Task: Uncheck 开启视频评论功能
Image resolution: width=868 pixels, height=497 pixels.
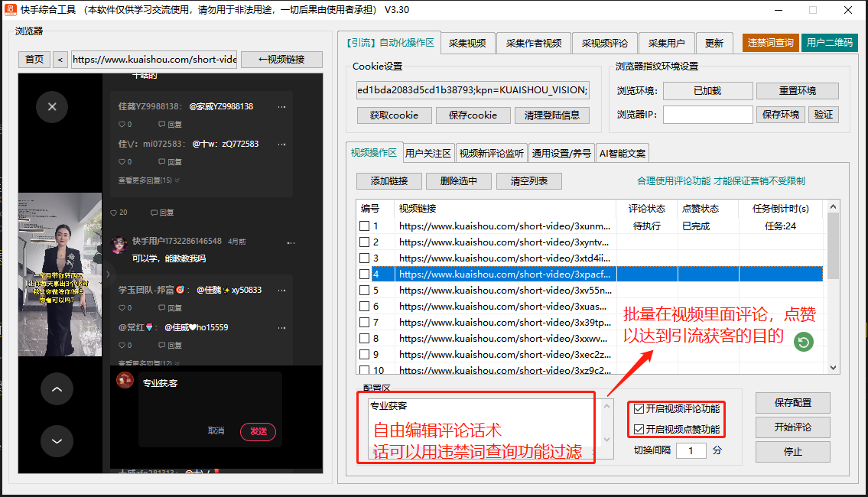Action: coord(639,408)
